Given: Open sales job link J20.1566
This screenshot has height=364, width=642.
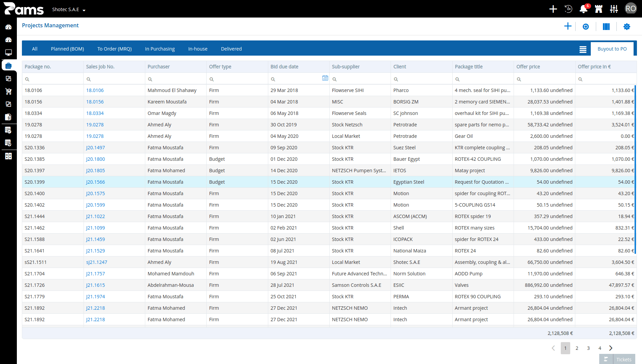Looking at the screenshot, I should pos(95,182).
